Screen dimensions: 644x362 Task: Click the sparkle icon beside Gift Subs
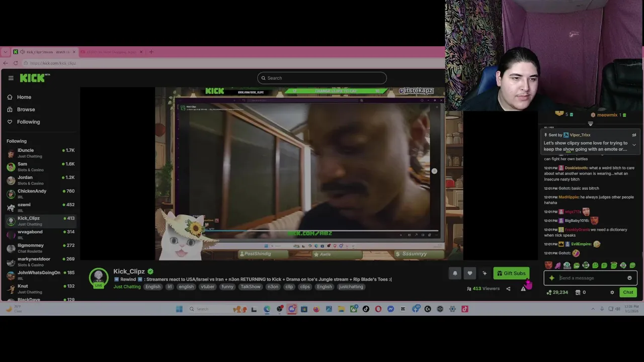485,273
